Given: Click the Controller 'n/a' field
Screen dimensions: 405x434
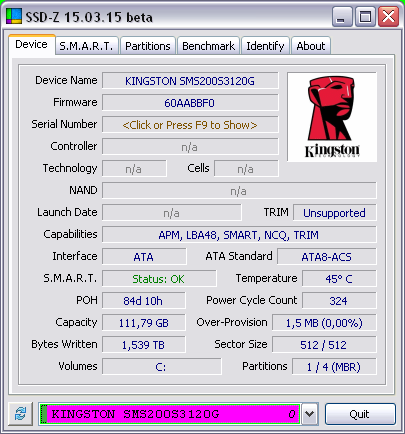Looking at the screenshot, I should tap(190, 147).
